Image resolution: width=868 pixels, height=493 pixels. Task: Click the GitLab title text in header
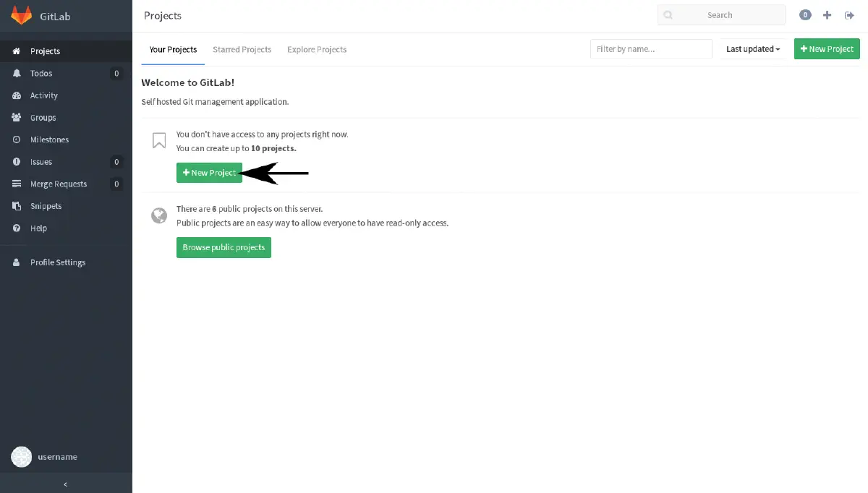pos(55,15)
